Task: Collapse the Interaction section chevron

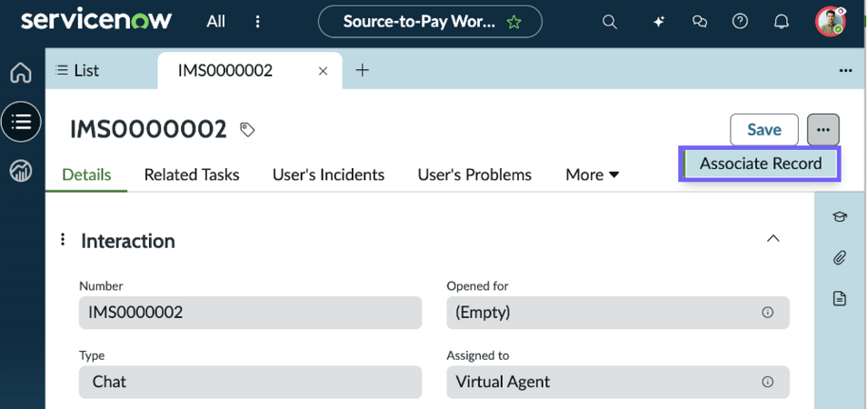Action: pyautogui.click(x=773, y=238)
